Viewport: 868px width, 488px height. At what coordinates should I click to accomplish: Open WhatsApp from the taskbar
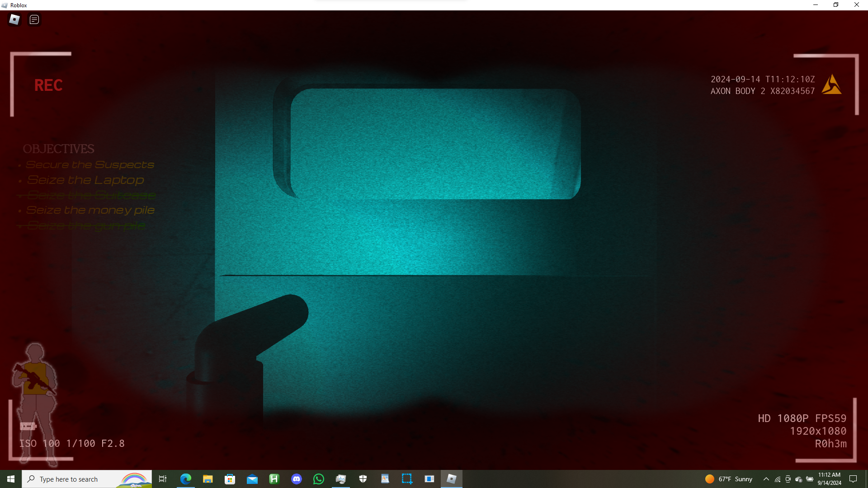(319, 479)
